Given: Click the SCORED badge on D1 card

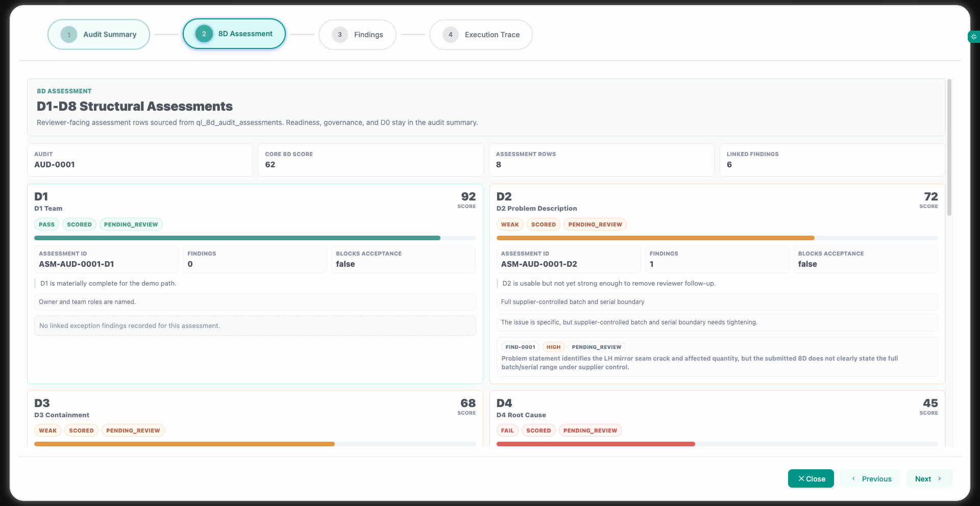Looking at the screenshot, I should (x=79, y=224).
